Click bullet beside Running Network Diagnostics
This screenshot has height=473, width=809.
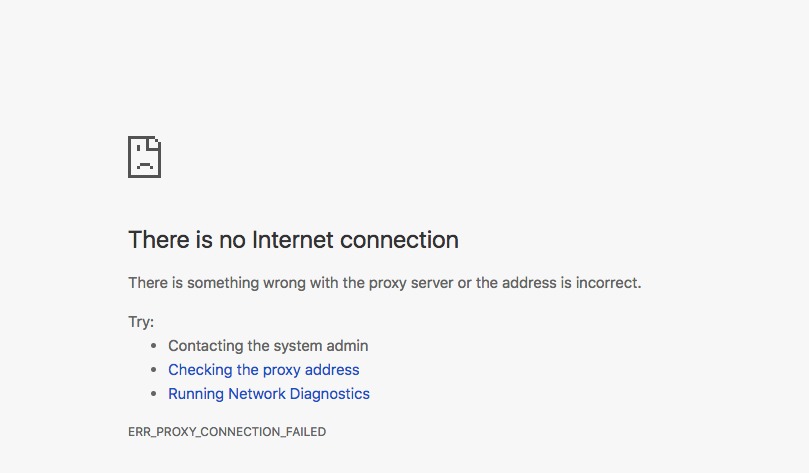click(x=153, y=394)
